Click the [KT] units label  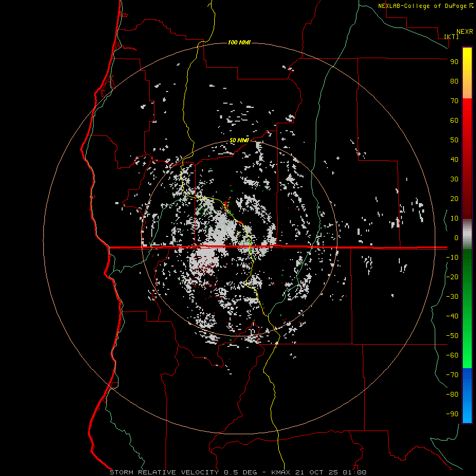[452, 36]
